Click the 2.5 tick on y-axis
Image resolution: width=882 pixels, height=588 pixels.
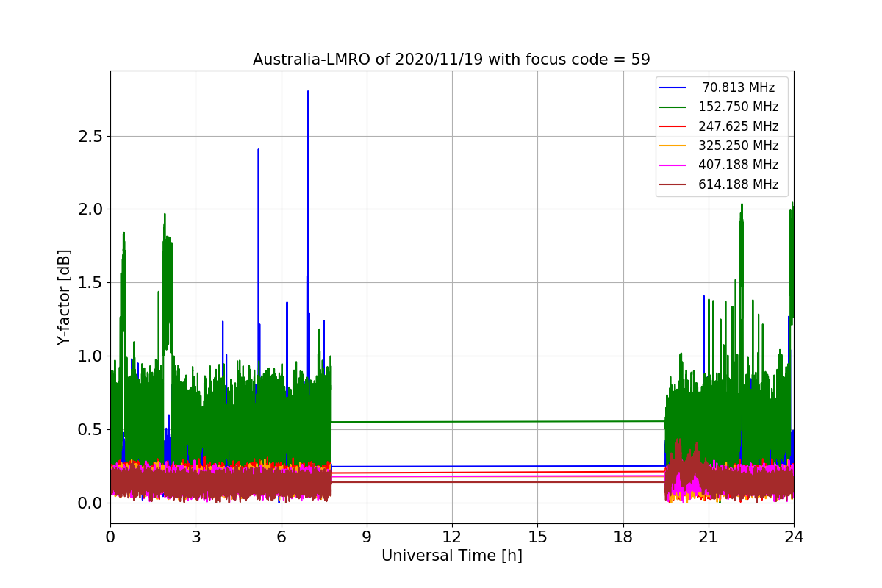coord(91,136)
